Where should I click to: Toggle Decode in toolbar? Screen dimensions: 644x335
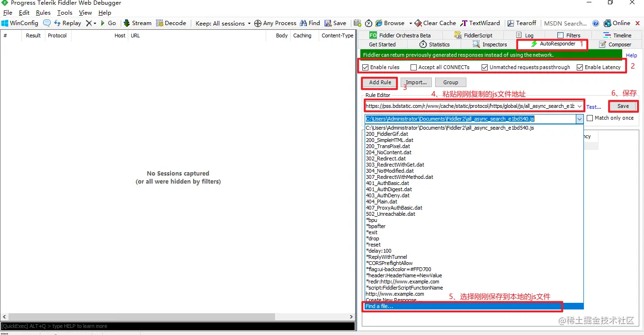coord(171,23)
